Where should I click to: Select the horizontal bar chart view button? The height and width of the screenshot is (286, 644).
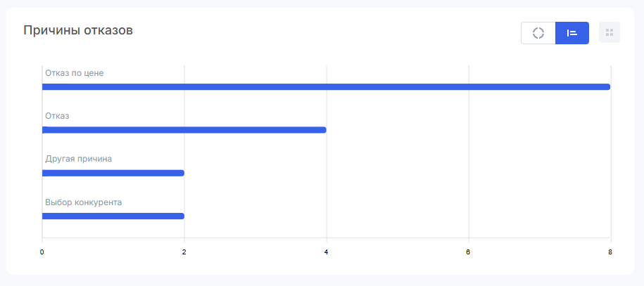coord(572,33)
